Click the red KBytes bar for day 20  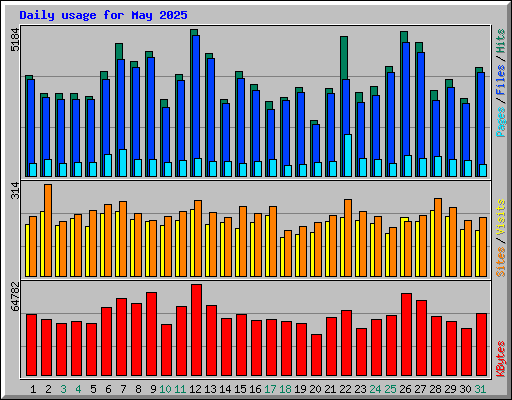317,355
